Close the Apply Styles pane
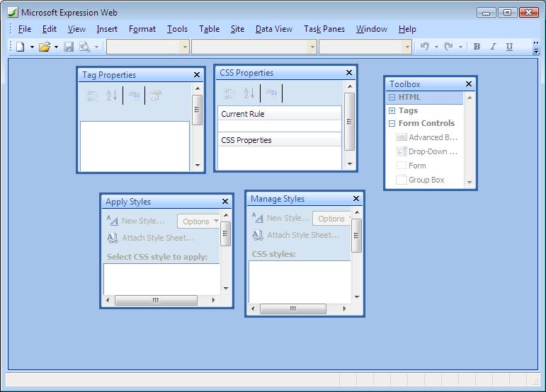 tap(225, 202)
